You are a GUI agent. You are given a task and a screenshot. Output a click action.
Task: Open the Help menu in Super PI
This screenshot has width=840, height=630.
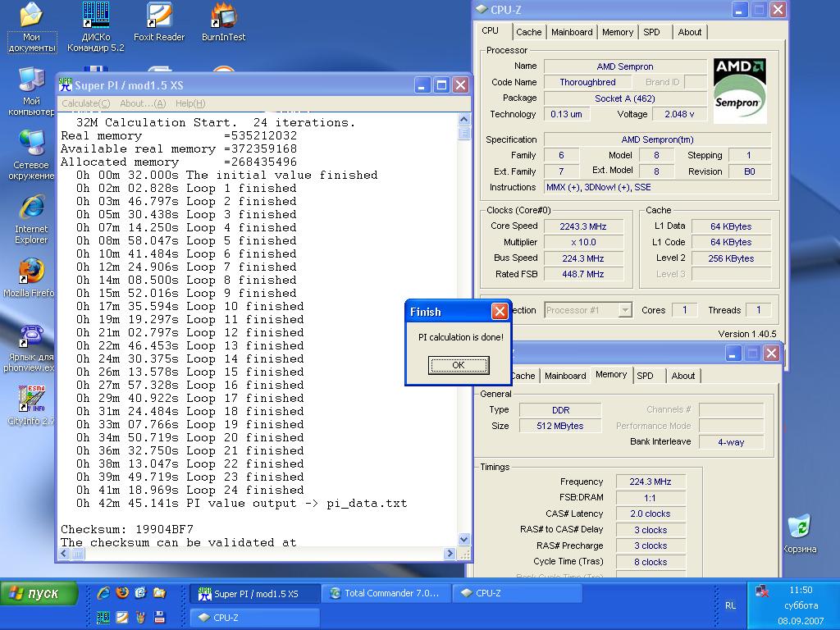(190, 103)
